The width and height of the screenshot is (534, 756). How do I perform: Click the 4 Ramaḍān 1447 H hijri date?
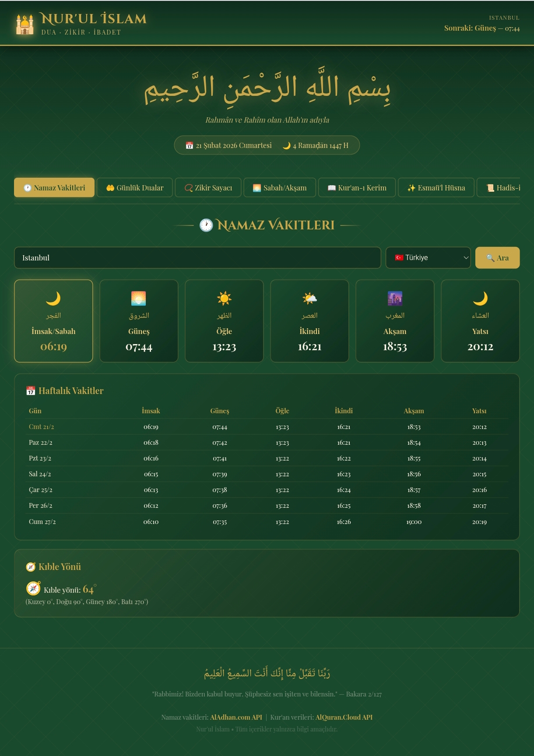click(321, 145)
